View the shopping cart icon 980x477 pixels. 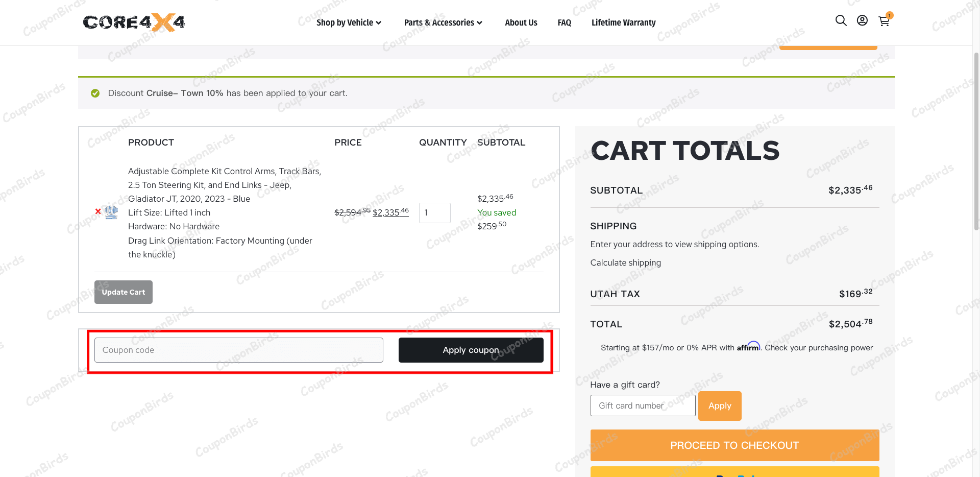tap(884, 21)
